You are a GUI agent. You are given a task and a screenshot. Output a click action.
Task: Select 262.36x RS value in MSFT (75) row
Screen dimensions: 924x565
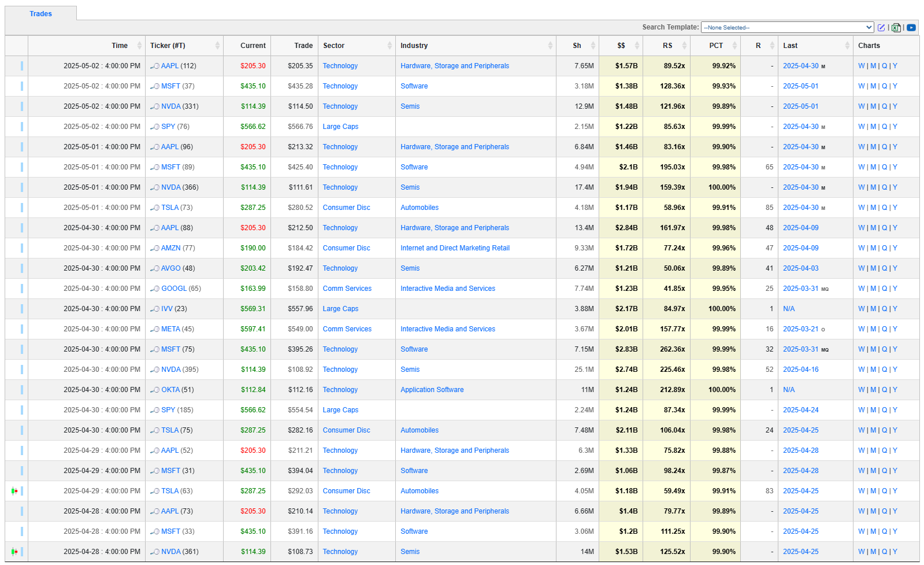click(673, 349)
